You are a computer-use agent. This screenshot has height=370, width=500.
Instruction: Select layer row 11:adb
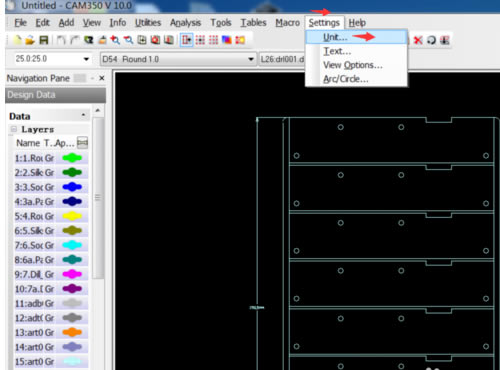coord(51,303)
